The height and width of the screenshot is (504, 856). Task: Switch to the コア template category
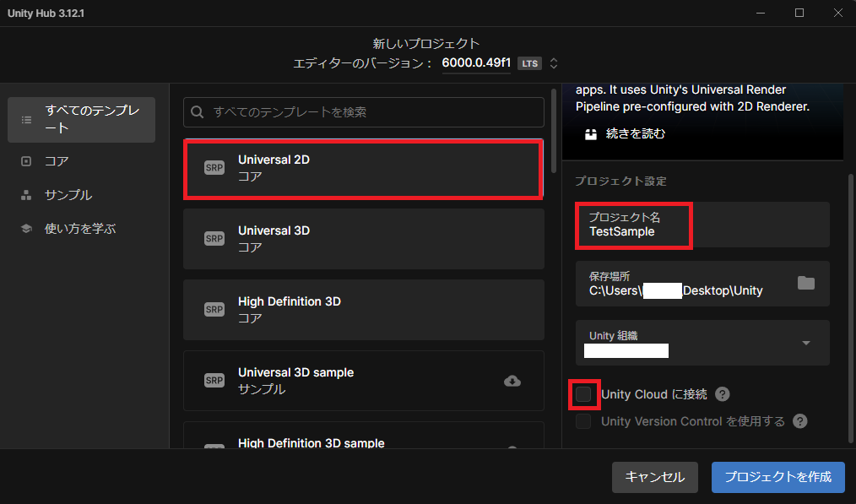[x=81, y=161]
